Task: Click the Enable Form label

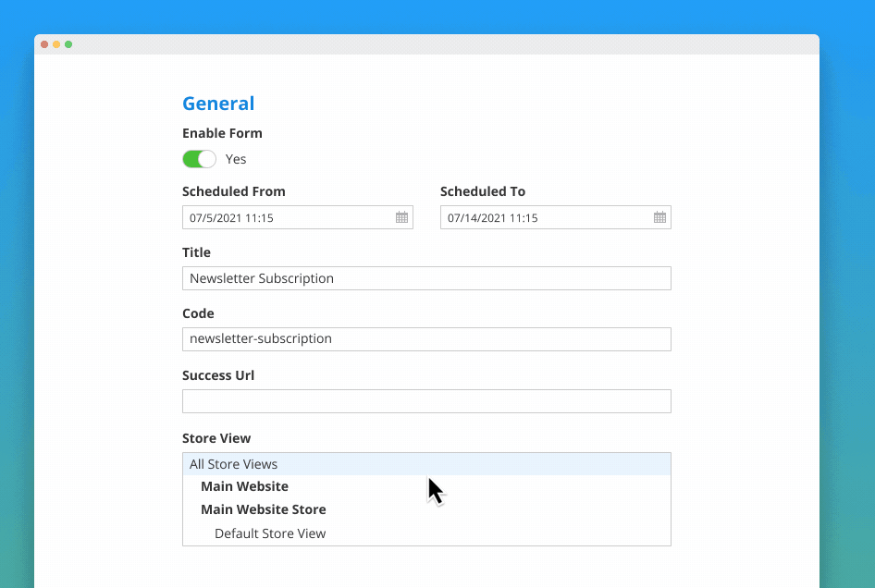Action: (222, 133)
